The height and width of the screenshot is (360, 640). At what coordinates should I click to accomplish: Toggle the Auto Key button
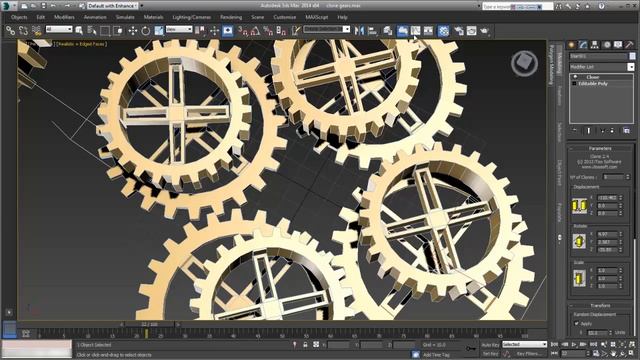coord(490,345)
